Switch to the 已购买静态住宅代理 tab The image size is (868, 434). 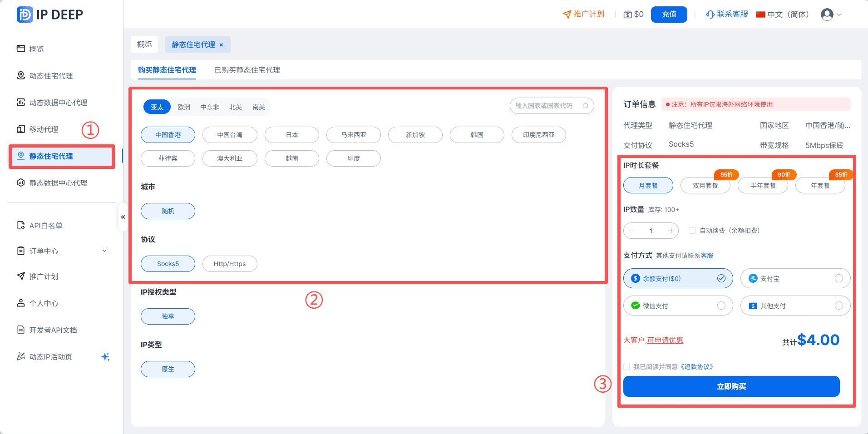pos(247,70)
